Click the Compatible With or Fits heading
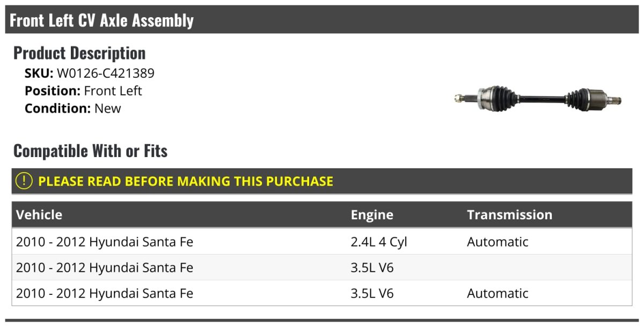The image size is (644, 327). 90,151
